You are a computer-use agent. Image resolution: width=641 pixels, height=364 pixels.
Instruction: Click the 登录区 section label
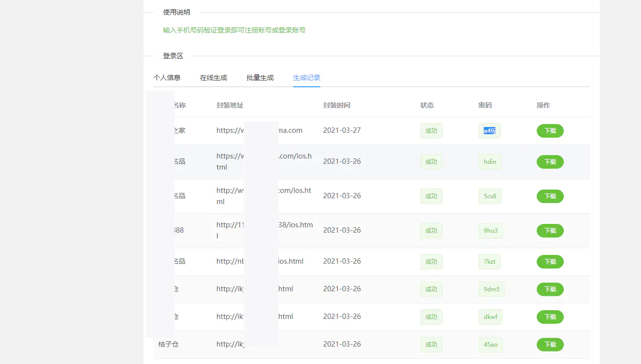(x=173, y=56)
